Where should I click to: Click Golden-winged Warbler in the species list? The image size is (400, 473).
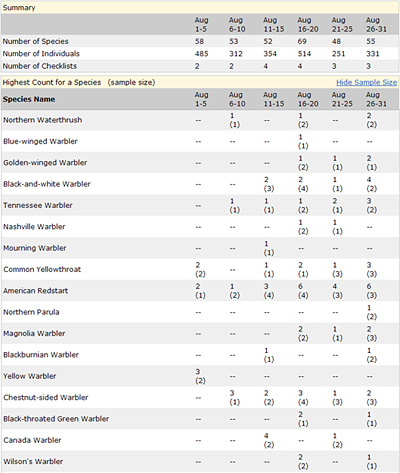pos(45,163)
